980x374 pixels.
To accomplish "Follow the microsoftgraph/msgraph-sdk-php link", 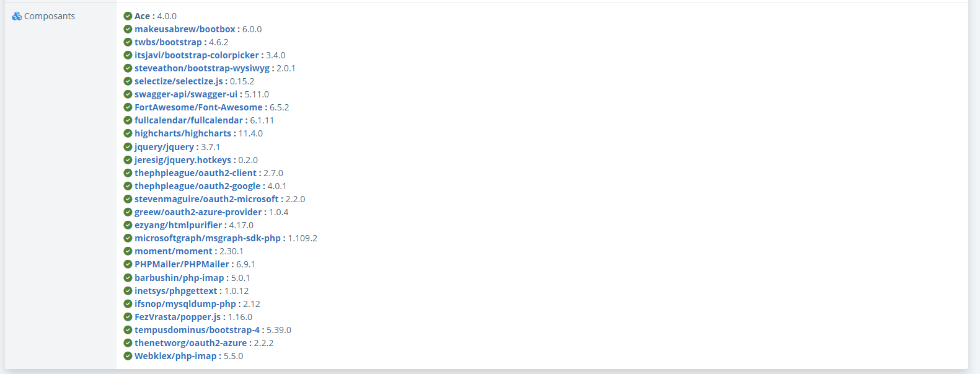I will tap(208, 238).
